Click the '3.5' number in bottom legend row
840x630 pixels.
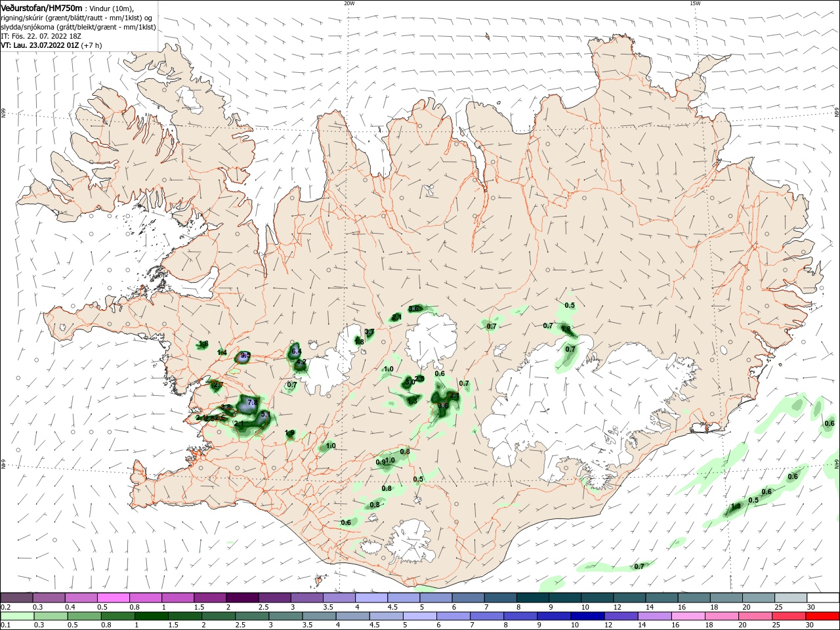pos(308,625)
